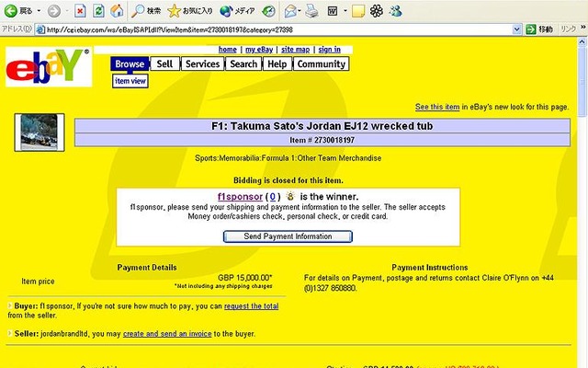The width and height of the screenshot is (588, 368).
Task: Click the flower-shaped toolbar icon
Action: (377, 11)
